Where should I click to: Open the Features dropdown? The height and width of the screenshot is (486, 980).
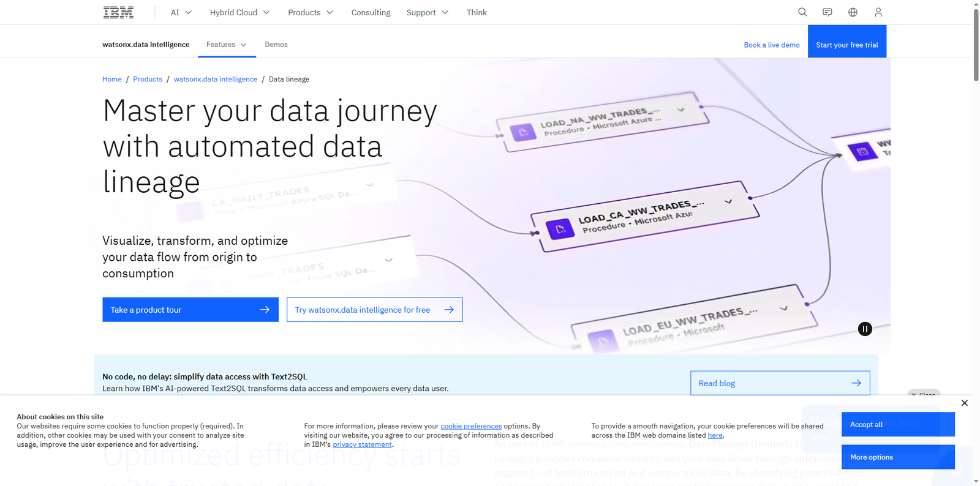(x=227, y=45)
